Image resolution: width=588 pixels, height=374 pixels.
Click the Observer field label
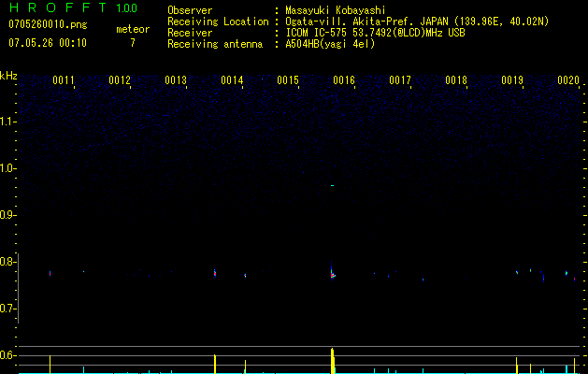click(x=190, y=10)
